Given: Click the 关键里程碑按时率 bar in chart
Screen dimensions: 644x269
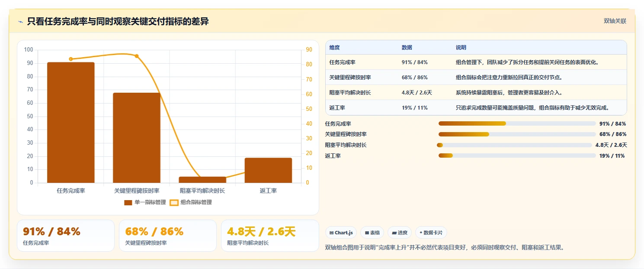Looking at the screenshot, I should click(x=137, y=138).
